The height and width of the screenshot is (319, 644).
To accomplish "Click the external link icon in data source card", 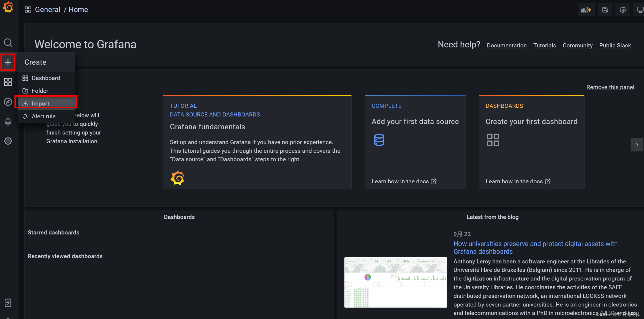I will tap(433, 181).
